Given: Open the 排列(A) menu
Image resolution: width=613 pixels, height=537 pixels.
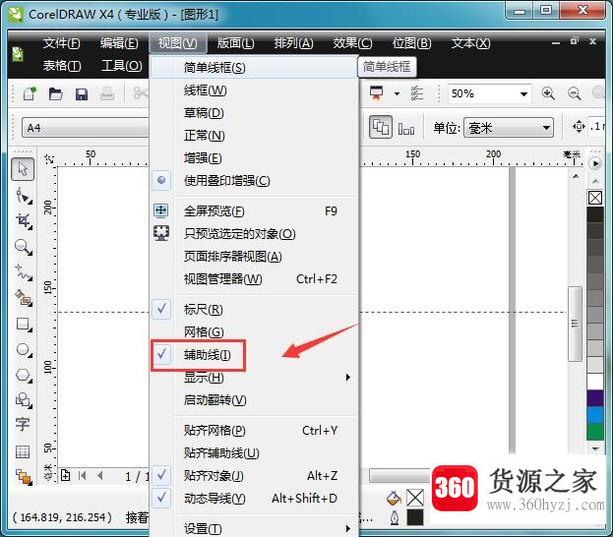Looking at the screenshot, I should 294,43.
